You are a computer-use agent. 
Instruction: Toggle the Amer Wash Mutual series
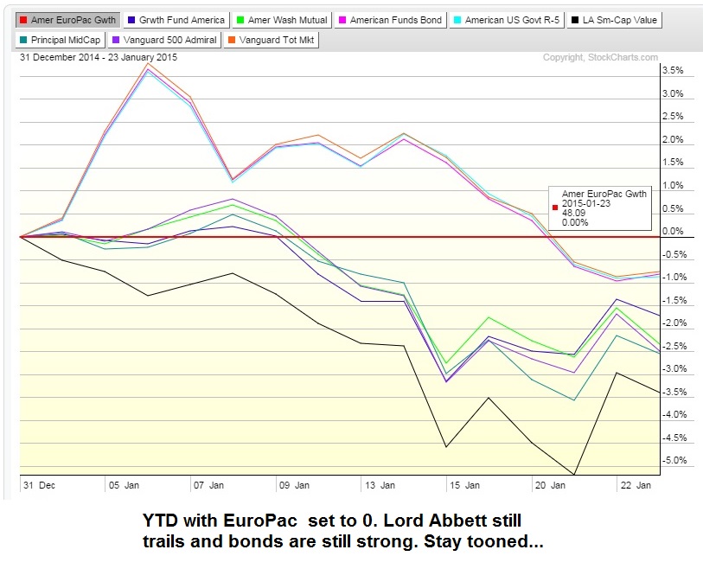pyautogui.click(x=282, y=20)
